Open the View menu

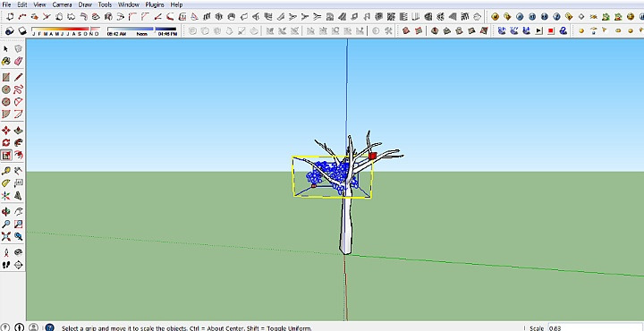click(39, 4)
